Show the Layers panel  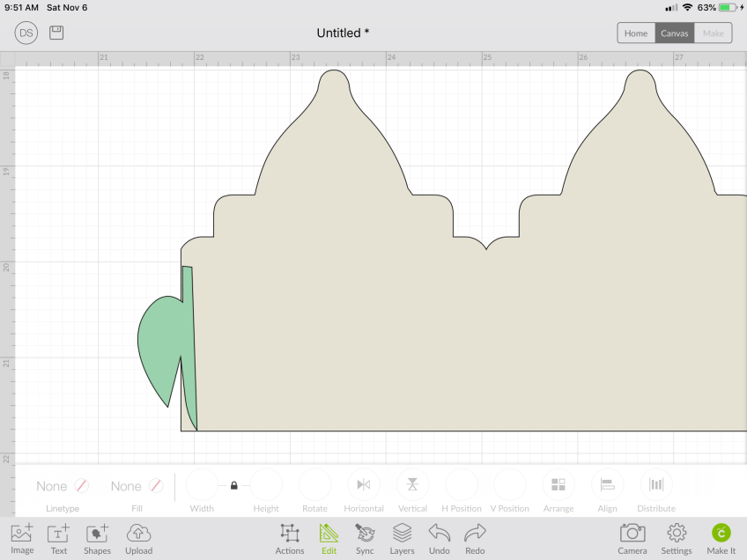click(402, 537)
